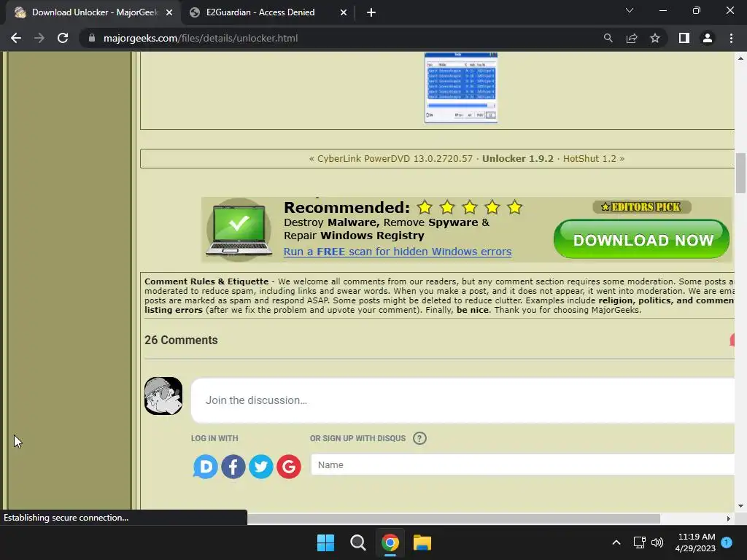Open the zoom magnifier icon in address bar
The height and width of the screenshot is (560, 747).
(x=608, y=38)
